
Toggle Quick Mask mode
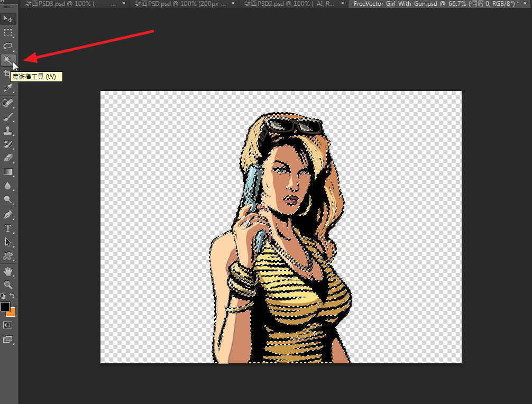8,325
